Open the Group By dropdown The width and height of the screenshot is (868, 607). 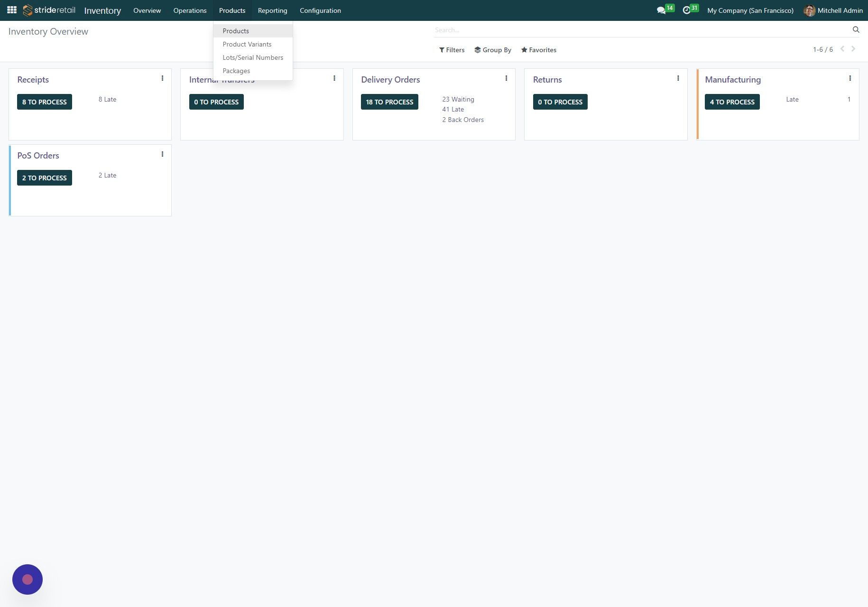click(493, 50)
